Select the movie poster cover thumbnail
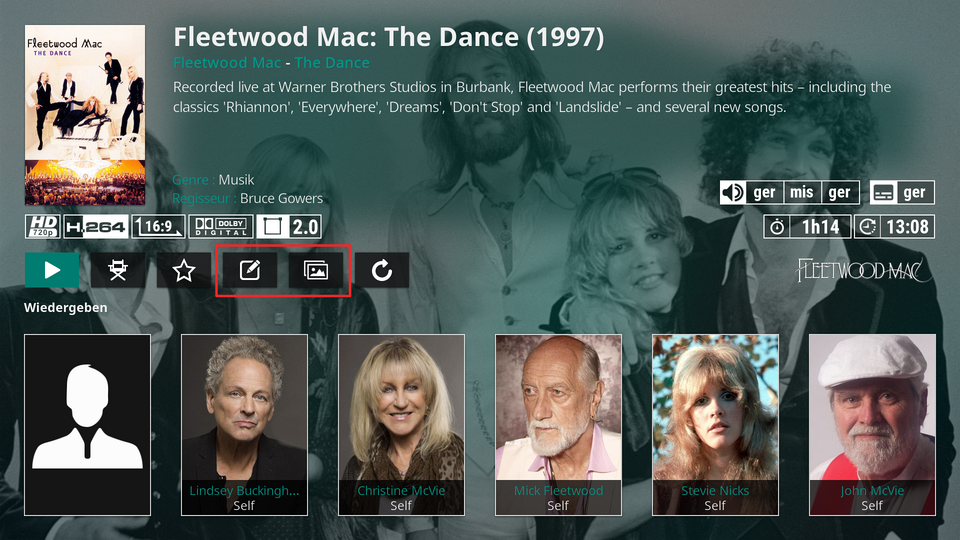Viewport: 960px width, 540px height. pos(85,115)
